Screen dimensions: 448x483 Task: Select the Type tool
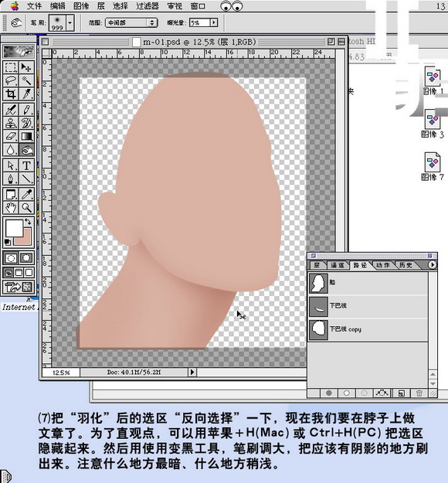tap(26, 165)
